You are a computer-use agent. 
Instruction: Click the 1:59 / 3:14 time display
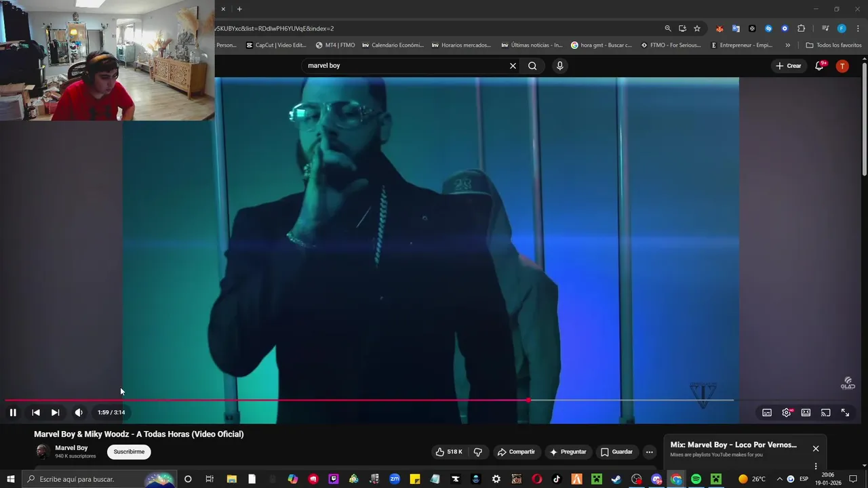[111, 412]
